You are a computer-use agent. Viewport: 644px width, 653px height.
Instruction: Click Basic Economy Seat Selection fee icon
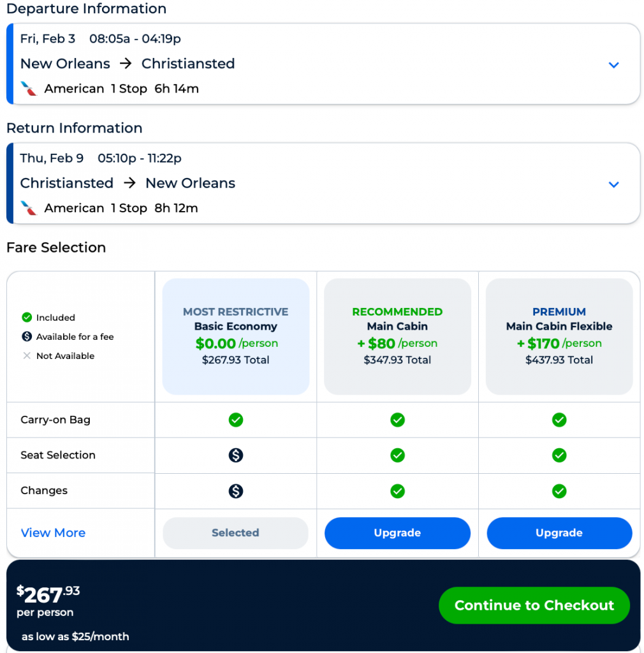point(236,455)
